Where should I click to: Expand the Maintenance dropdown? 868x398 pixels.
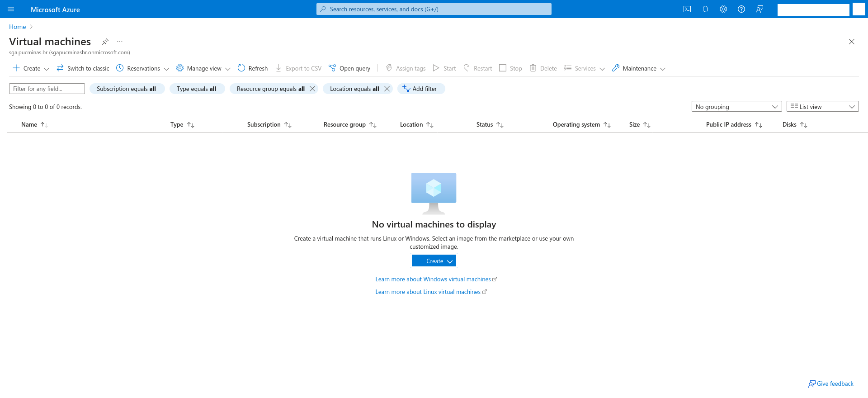click(639, 68)
